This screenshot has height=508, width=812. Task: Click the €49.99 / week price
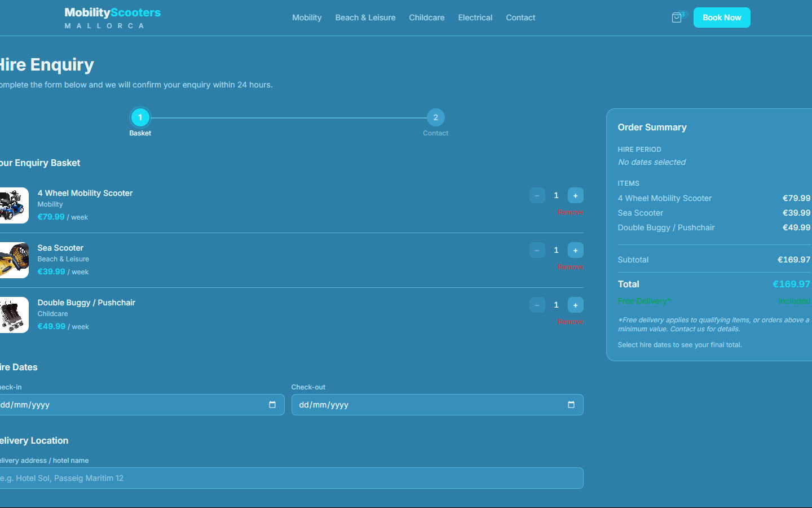pyautogui.click(x=63, y=326)
